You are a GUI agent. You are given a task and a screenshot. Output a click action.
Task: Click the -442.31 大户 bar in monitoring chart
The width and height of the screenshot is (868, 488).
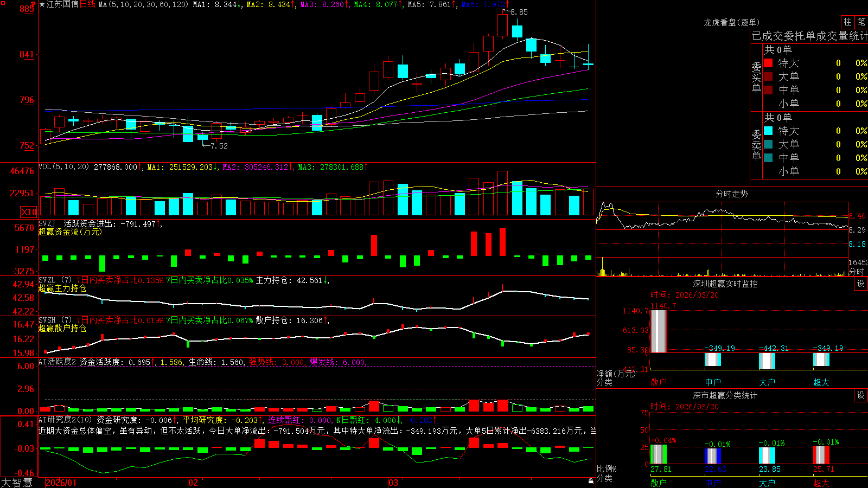pyautogui.click(x=767, y=361)
